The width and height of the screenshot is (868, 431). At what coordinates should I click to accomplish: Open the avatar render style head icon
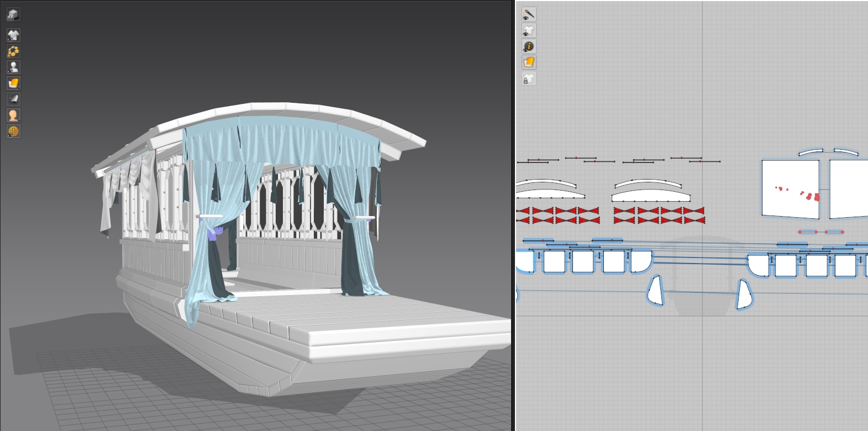[13, 115]
